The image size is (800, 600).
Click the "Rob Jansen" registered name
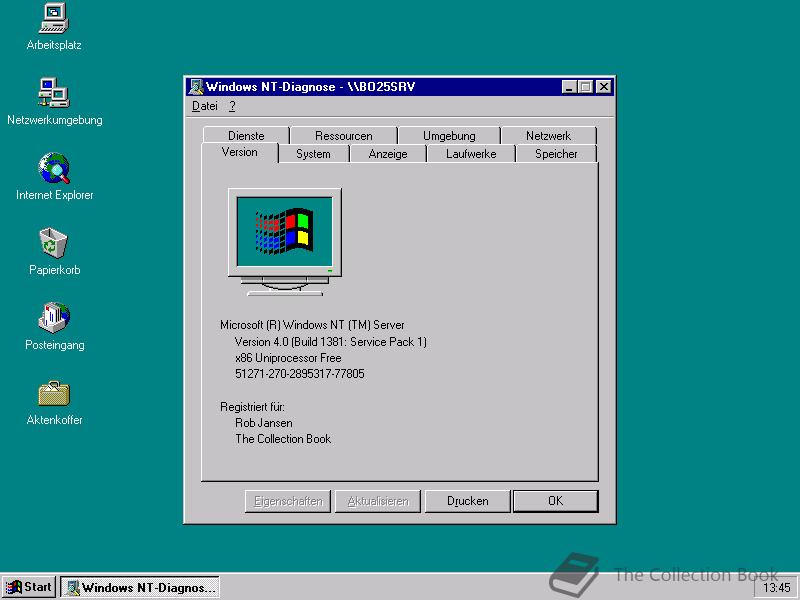pyautogui.click(x=264, y=423)
